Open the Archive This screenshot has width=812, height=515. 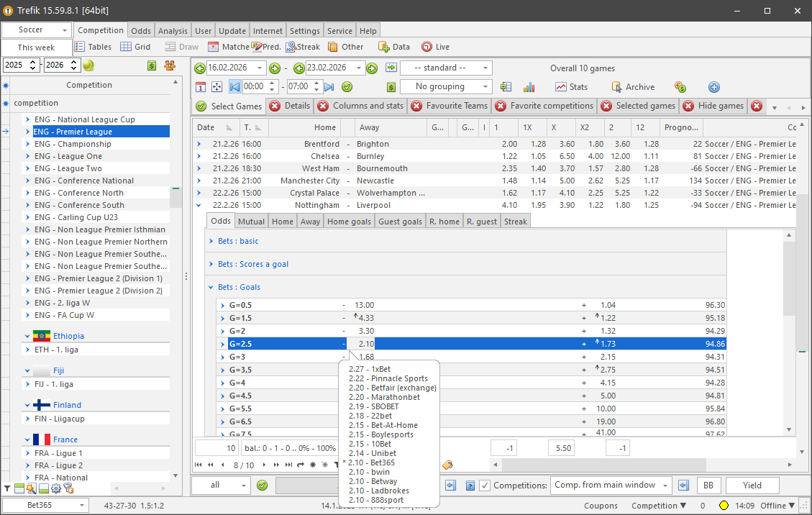[x=632, y=87]
